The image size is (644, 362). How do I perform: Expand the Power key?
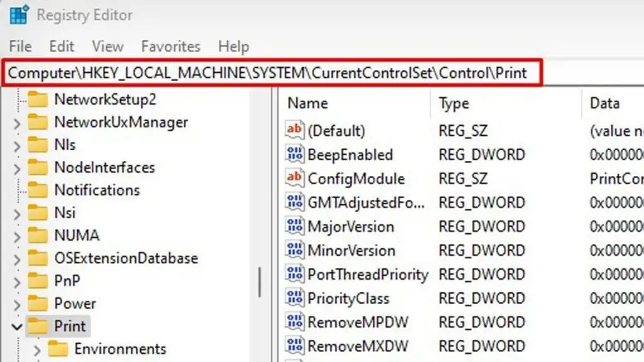coord(16,304)
